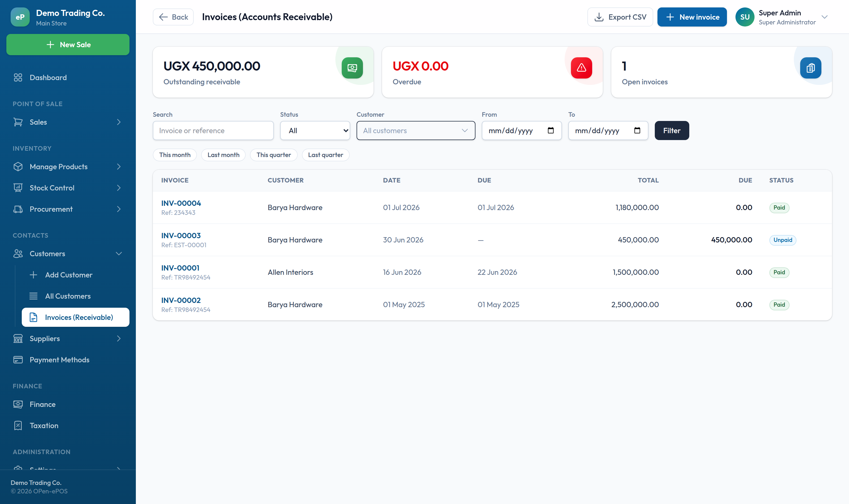
Task: Open Payment Methods menu item
Action: tap(68, 360)
